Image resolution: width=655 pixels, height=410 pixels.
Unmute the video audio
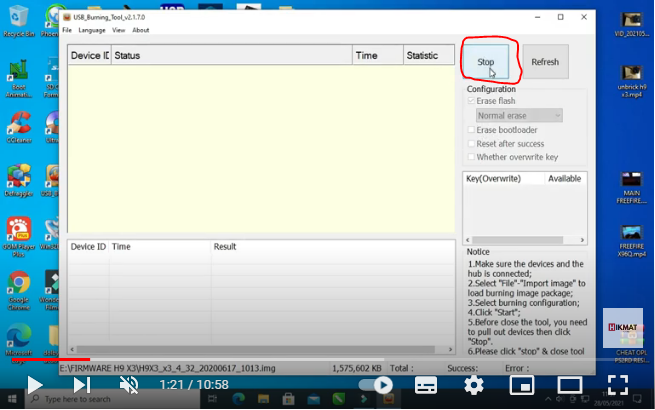click(x=129, y=385)
